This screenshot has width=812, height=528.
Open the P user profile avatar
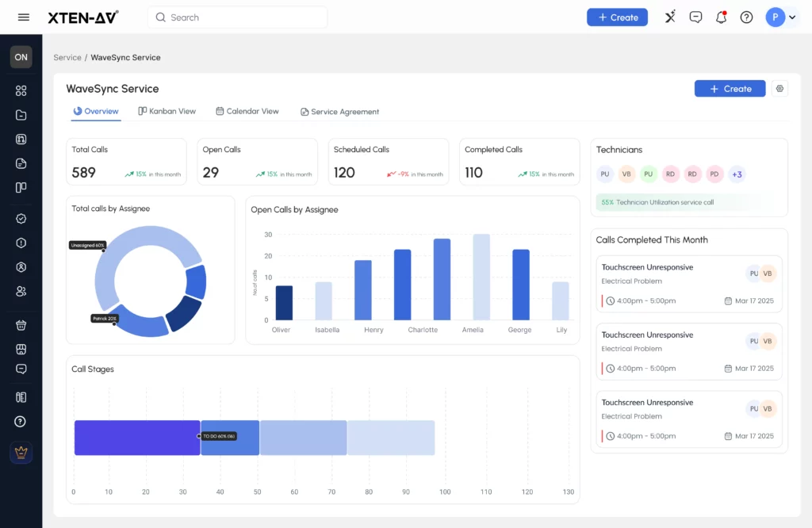tap(776, 17)
